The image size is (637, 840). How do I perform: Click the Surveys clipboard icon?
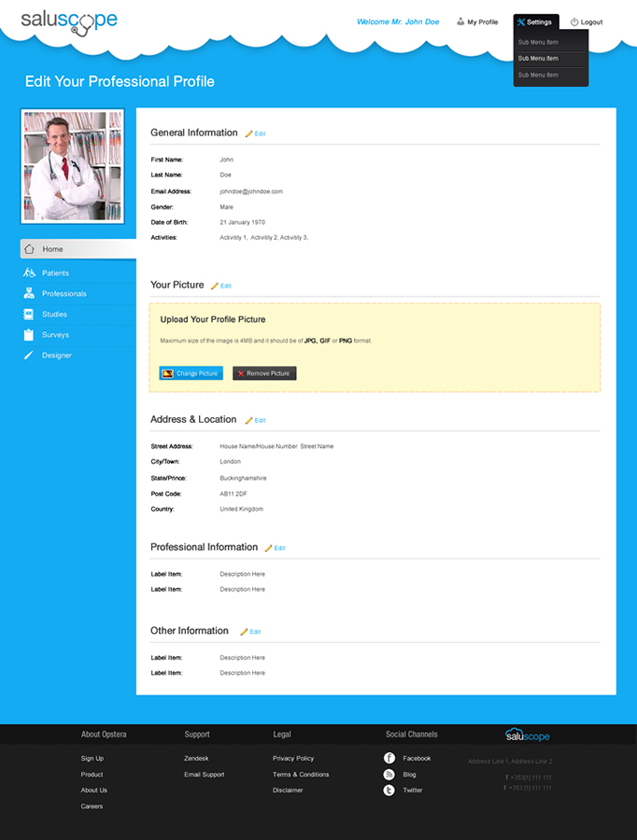click(x=29, y=335)
